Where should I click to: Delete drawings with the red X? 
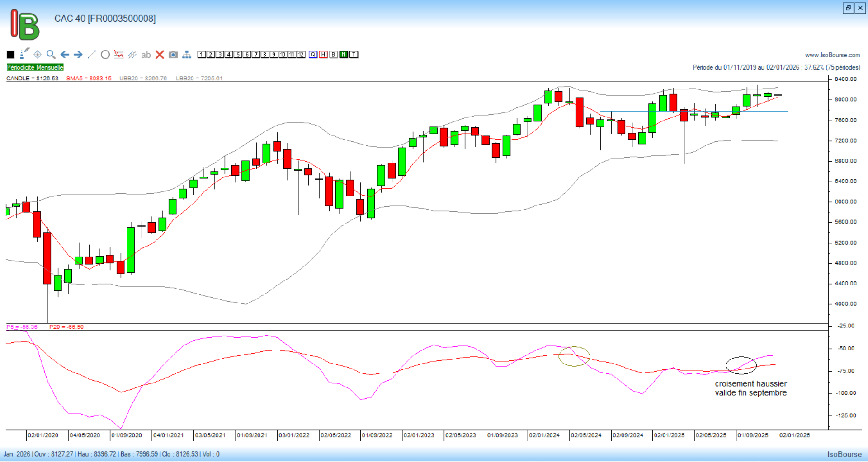[x=160, y=55]
